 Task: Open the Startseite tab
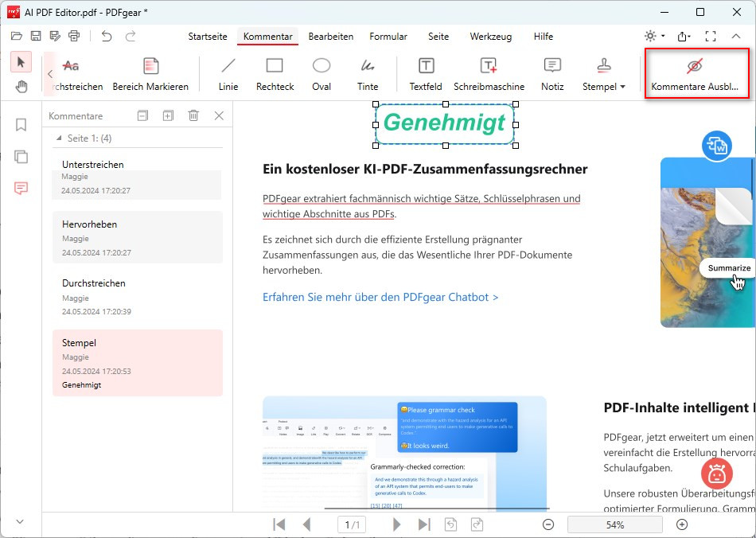(x=208, y=37)
